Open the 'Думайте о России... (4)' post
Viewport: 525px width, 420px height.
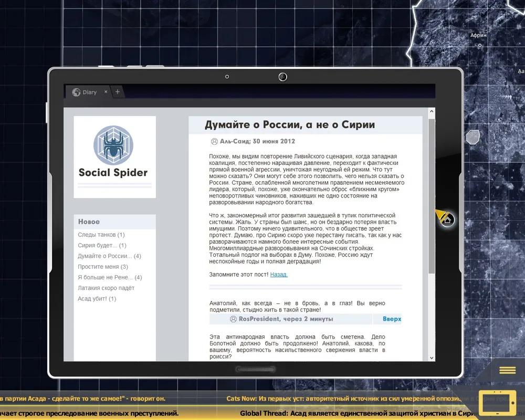(110, 256)
